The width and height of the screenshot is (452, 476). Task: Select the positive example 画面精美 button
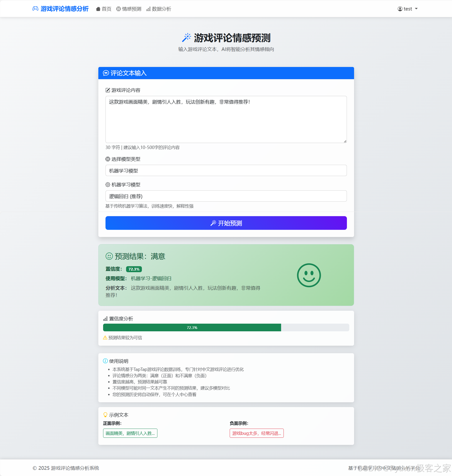pyautogui.click(x=130, y=433)
